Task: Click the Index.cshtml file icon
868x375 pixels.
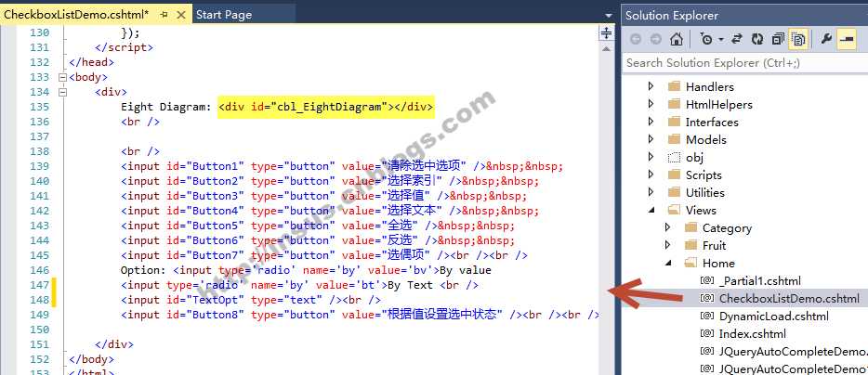Action: [x=706, y=333]
